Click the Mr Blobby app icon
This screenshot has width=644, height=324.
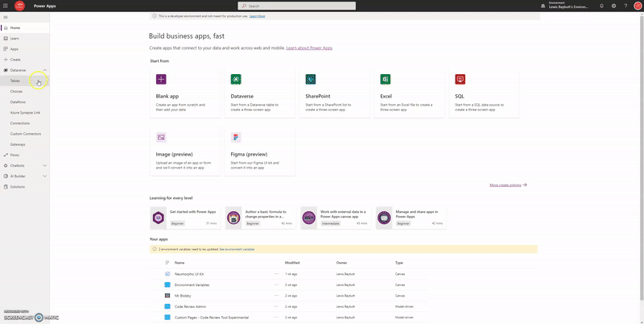(167, 296)
